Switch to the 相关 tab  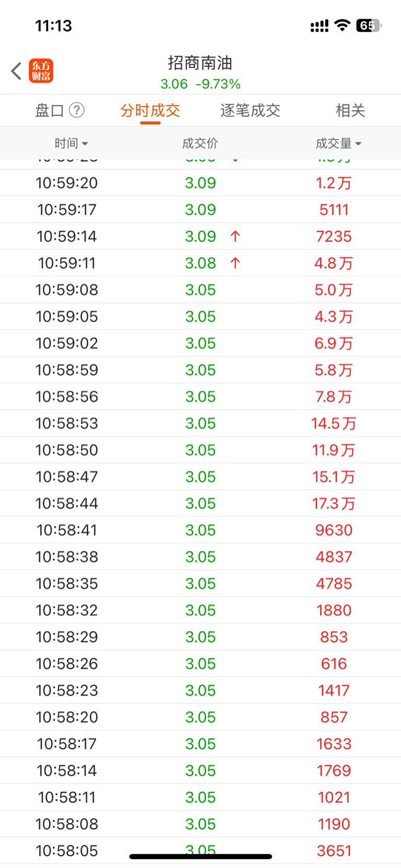click(350, 110)
